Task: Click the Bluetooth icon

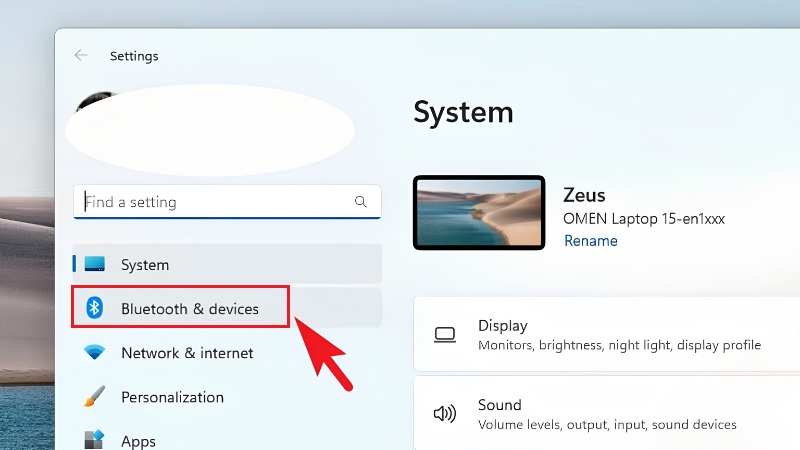Action: 94,308
